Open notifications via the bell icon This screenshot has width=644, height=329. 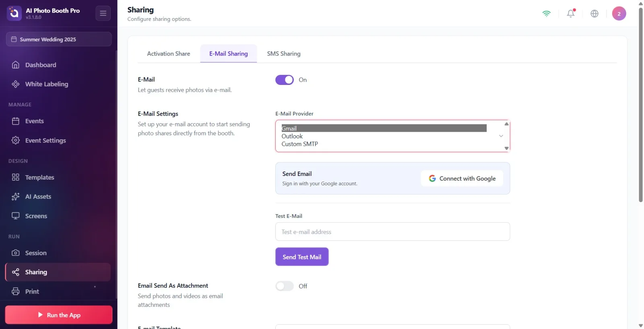[571, 13]
